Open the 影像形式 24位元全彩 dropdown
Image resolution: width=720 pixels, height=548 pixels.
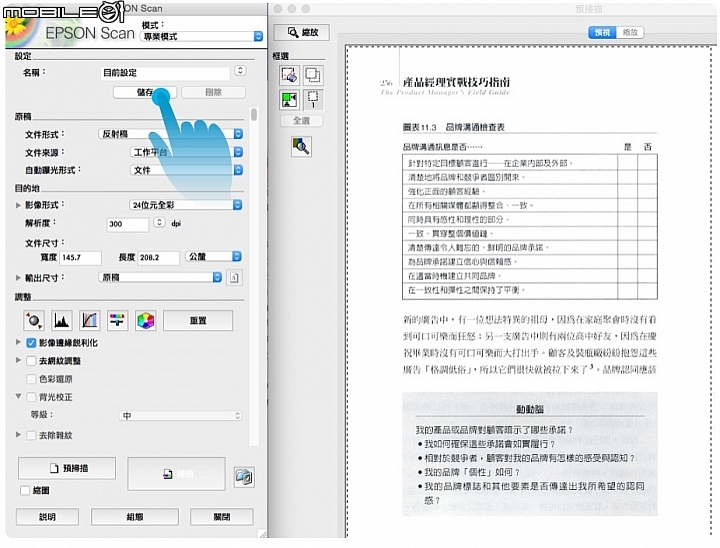(186, 205)
